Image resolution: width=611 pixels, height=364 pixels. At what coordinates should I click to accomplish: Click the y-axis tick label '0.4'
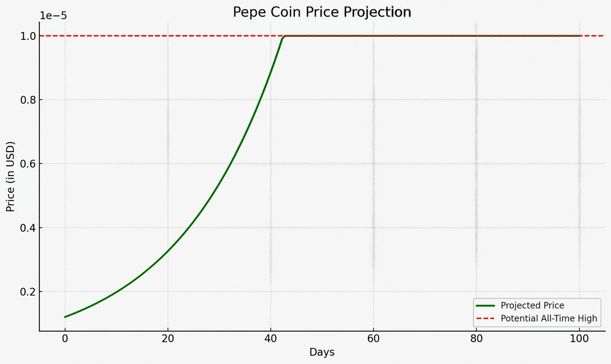coord(28,228)
